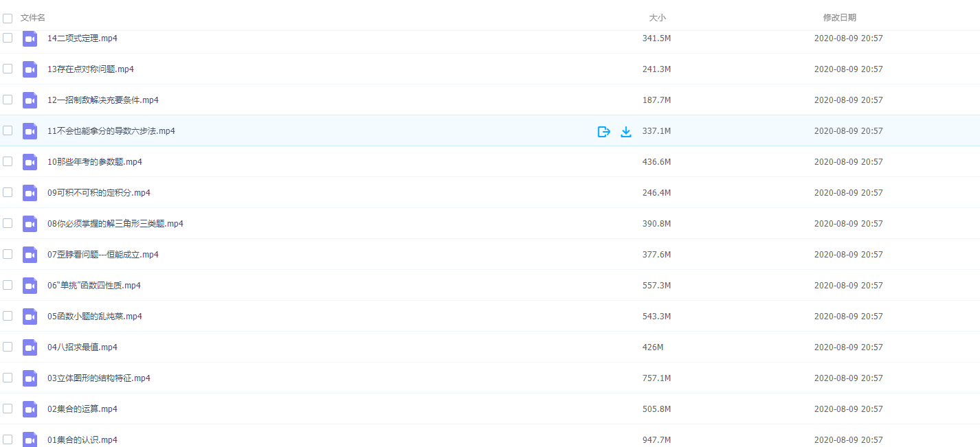Screen dimensions: 980x447
Task: Click the video icon of 14二项式定理.mp4
Action: [x=30, y=39]
